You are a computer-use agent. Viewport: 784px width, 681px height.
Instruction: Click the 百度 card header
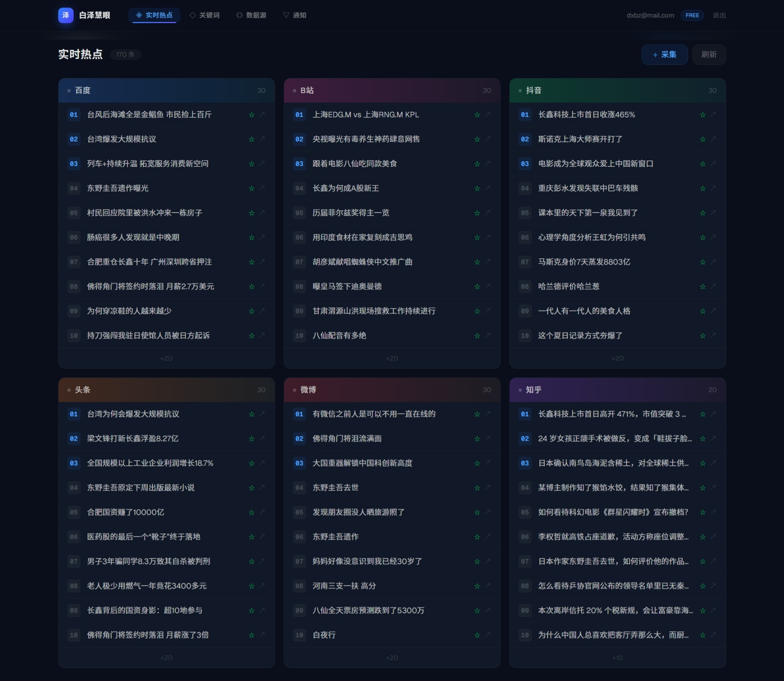(166, 90)
